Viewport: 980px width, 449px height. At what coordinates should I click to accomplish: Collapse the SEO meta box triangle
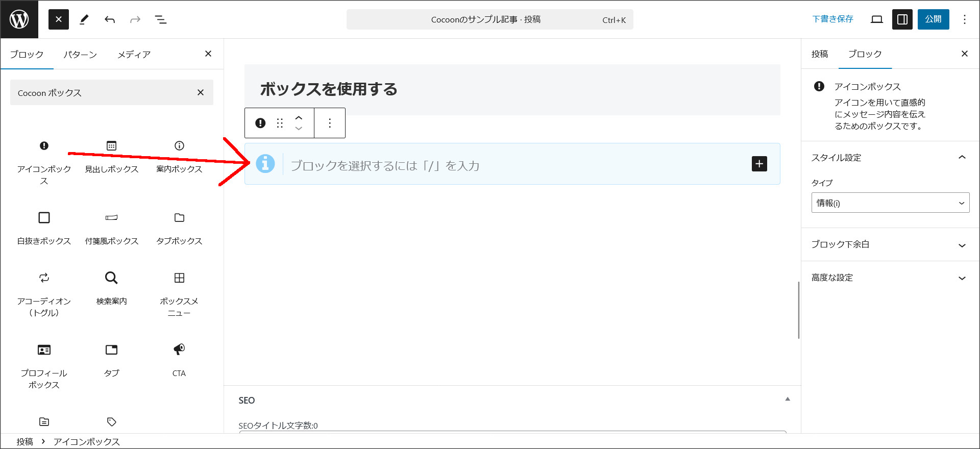(x=788, y=399)
